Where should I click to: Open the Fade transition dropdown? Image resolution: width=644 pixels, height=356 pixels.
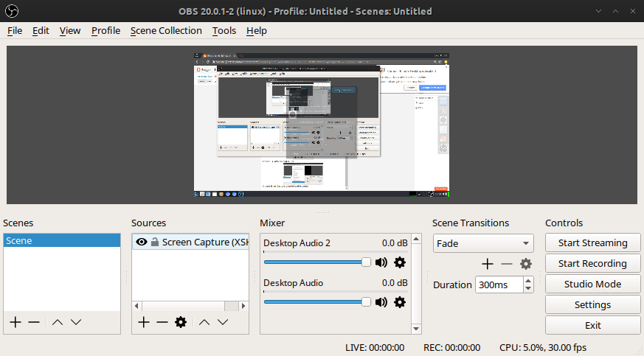(x=483, y=243)
